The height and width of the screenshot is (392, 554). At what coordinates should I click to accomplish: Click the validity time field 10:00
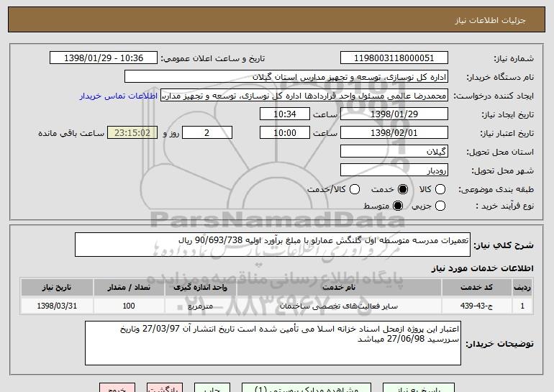tap(285, 133)
